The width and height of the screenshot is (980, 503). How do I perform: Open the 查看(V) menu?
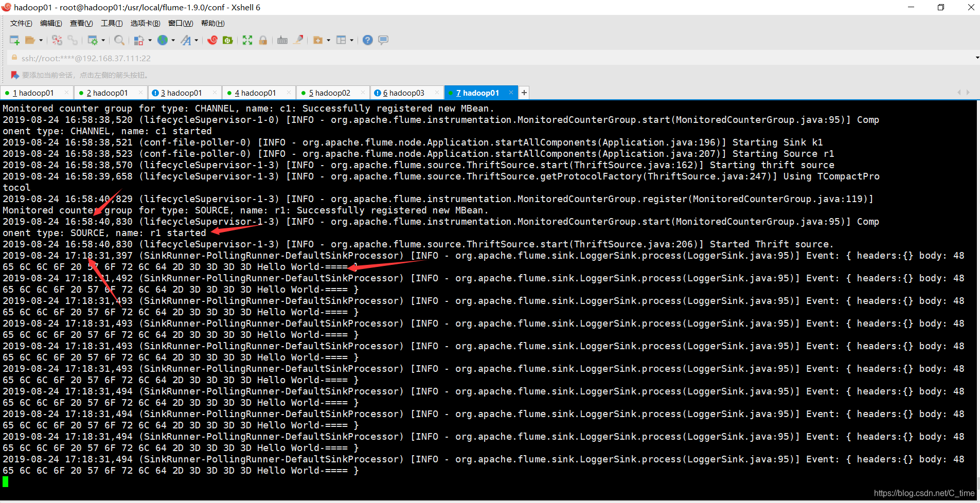[x=81, y=23]
